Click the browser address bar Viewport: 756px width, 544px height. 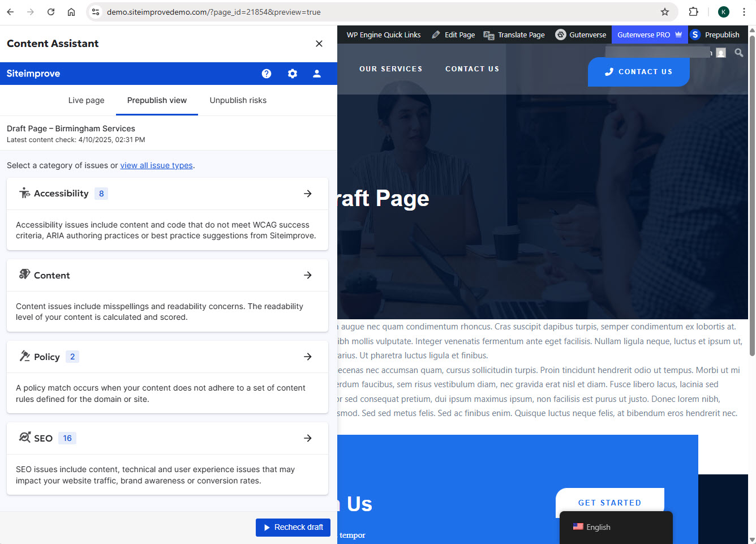tap(226, 11)
